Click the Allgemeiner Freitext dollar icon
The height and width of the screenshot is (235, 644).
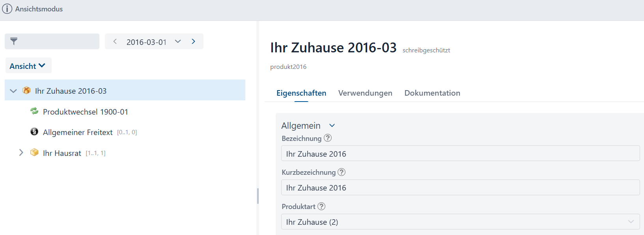pyautogui.click(x=34, y=131)
